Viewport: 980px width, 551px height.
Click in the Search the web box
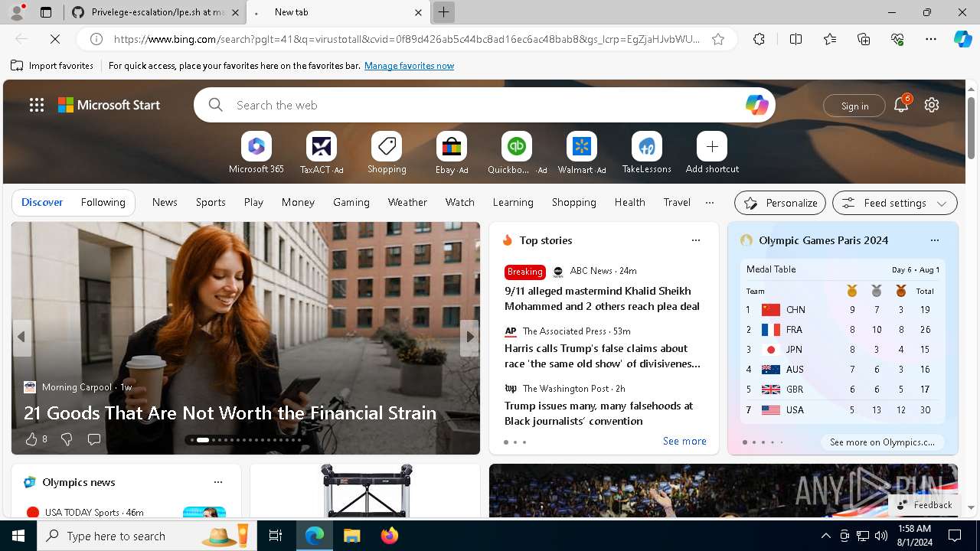(485, 105)
